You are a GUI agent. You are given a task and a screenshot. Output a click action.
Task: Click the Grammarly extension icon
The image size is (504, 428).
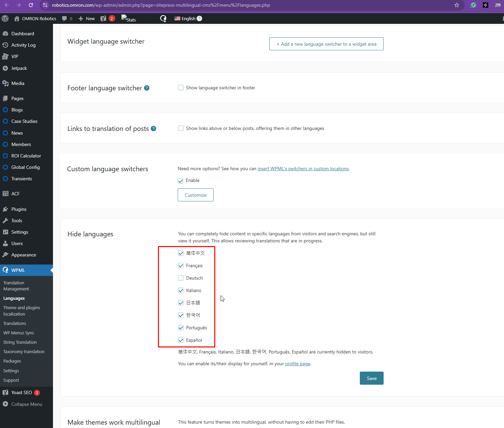coord(473,5)
